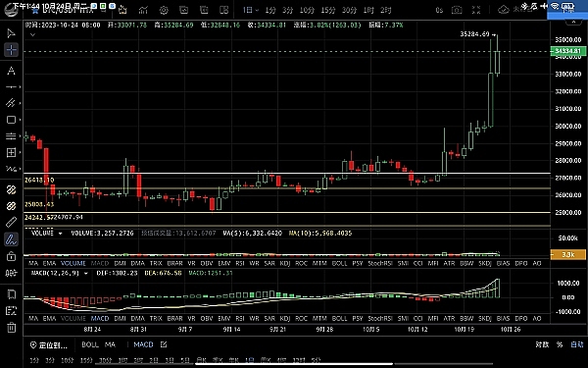This screenshot has height=368, width=588.
Task: Switch to the 30分 timeframe in top bar
Action: pyautogui.click(x=349, y=10)
